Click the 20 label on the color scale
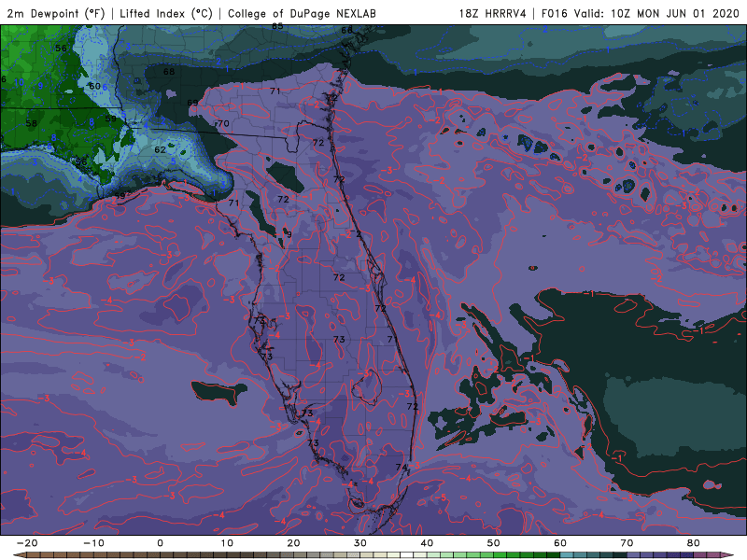The image size is (747, 560). (x=293, y=543)
